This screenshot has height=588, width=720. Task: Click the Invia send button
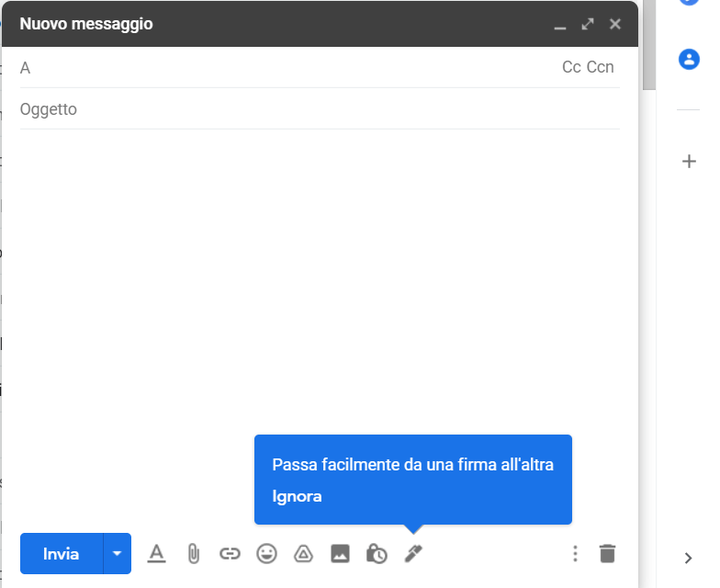62,553
